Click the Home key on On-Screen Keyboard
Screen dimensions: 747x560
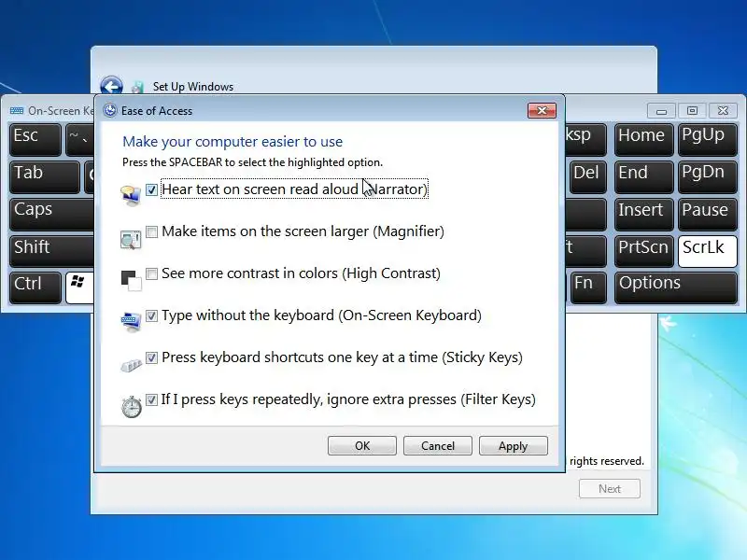(x=643, y=139)
